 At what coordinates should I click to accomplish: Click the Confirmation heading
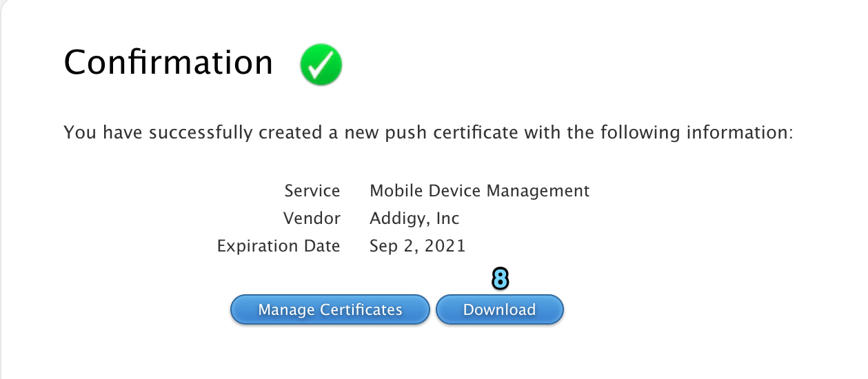(168, 63)
